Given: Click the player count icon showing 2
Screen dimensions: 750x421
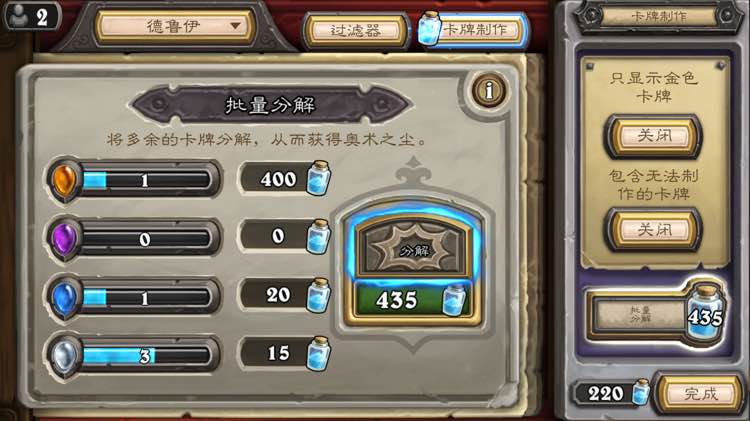Looking at the screenshot, I should pyautogui.click(x=33, y=16).
